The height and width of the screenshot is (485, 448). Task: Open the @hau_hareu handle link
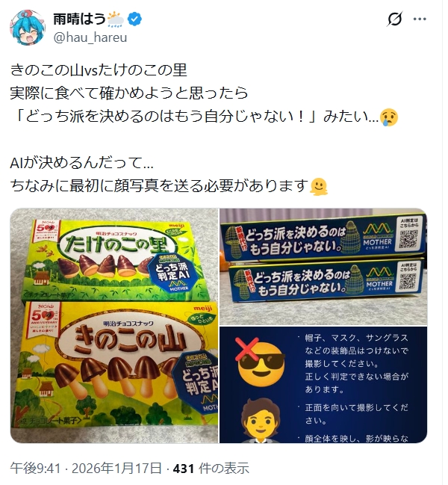[90, 37]
